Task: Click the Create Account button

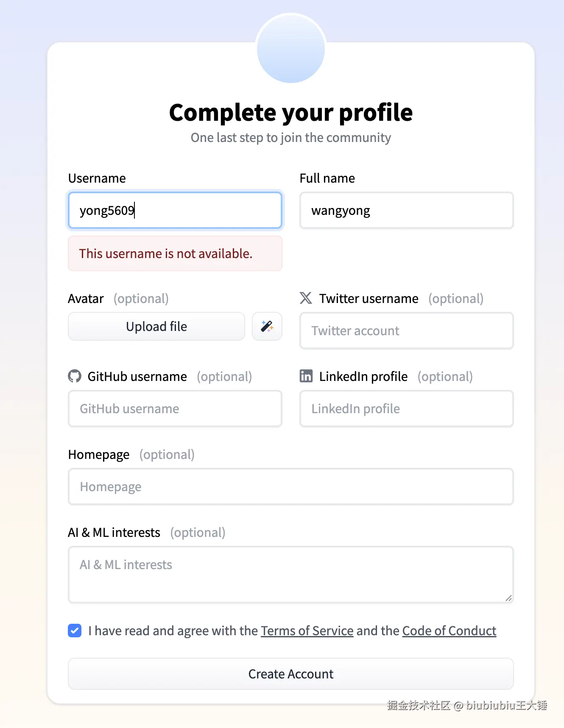Action: click(x=291, y=674)
